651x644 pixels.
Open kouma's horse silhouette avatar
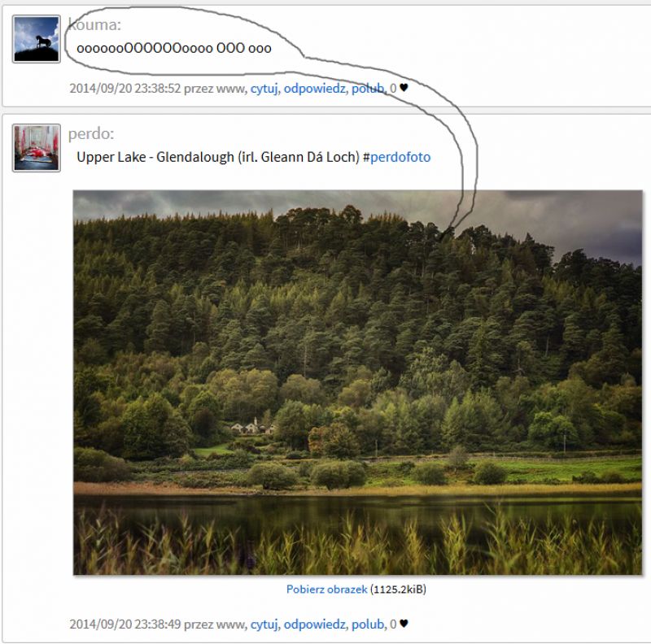[x=37, y=39]
